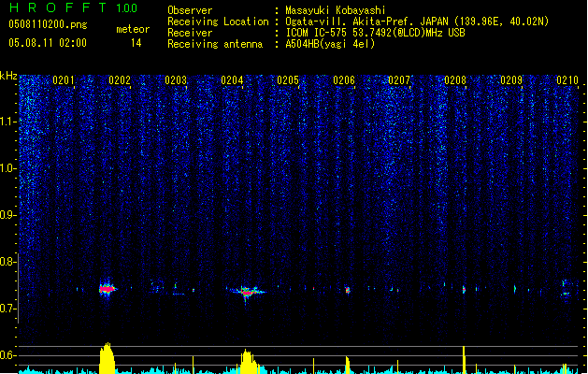
Task: Click the Receiving antenna label
Action: [x=215, y=44]
